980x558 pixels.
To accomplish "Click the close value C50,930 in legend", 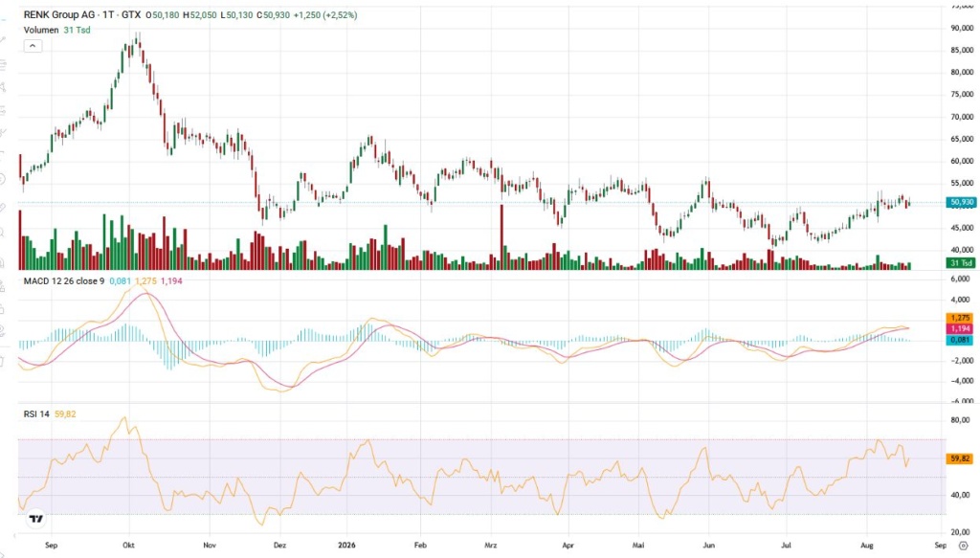I will pyautogui.click(x=273, y=15).
